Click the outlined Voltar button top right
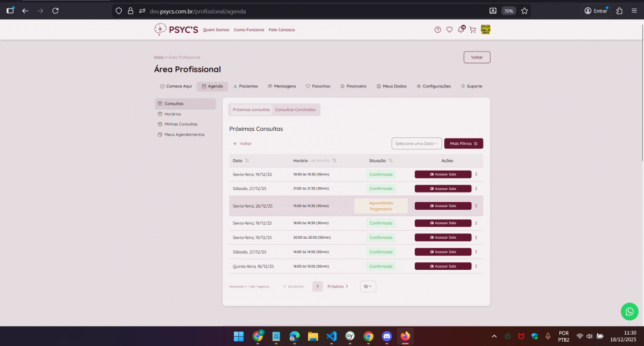Viewport: 644px width, 346px height. click(477, 57)
